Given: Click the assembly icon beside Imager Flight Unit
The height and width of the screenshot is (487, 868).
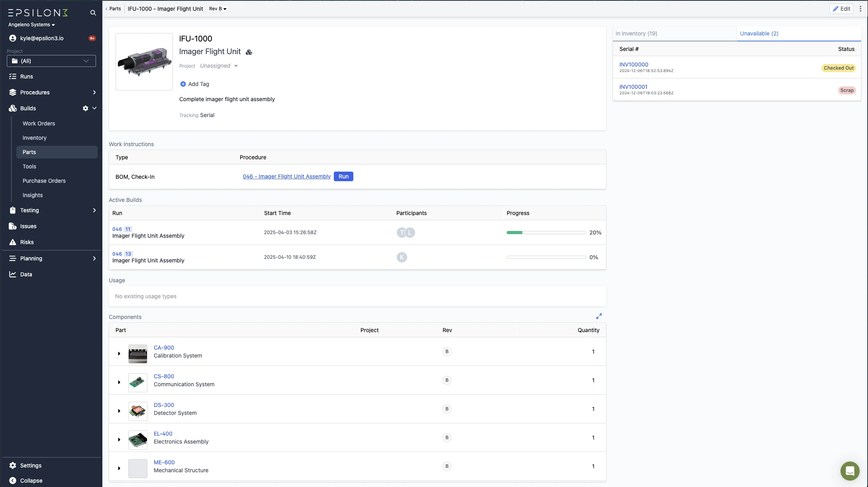Looking at the screenshot, I should pyautogui.click(x=249, y=52).
